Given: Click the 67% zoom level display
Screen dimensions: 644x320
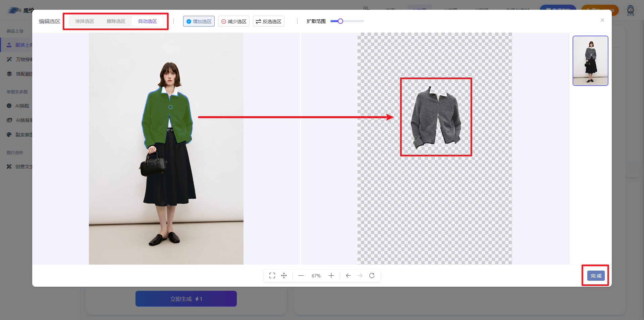Looking at the screenshot, I should pyautogui.click(x=316, y=276).
